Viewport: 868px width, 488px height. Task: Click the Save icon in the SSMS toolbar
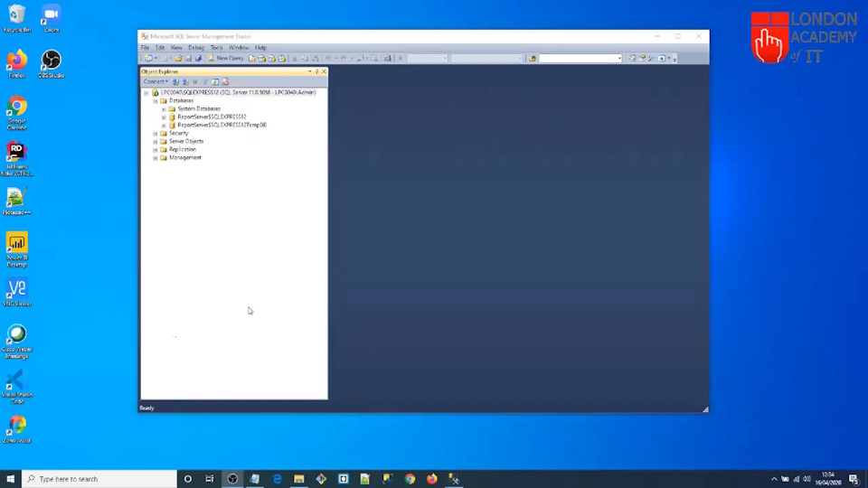pos(188,58)
